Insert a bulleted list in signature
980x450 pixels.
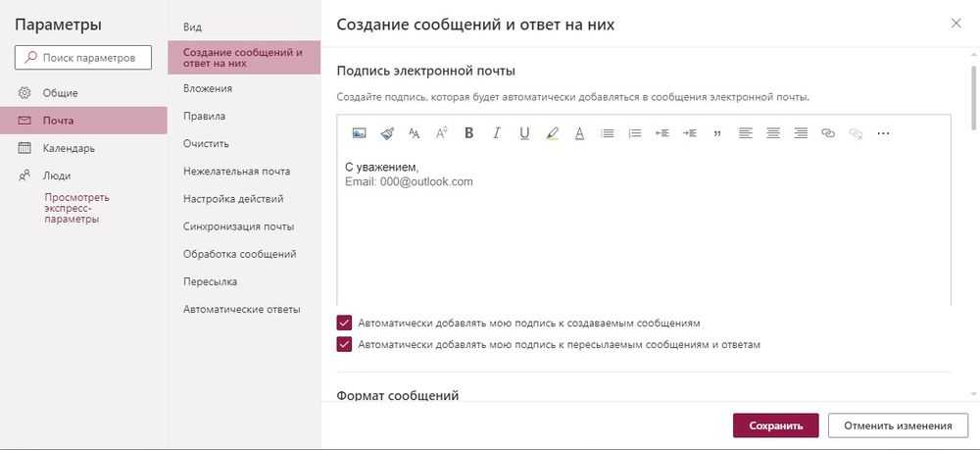tap(607, 133)
